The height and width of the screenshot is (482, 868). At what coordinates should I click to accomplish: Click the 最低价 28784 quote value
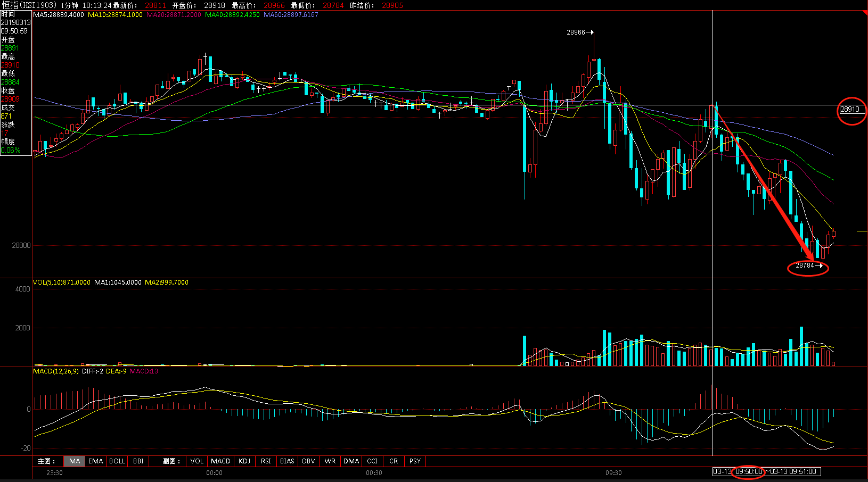pyautogui.click(x=333, y=5)
